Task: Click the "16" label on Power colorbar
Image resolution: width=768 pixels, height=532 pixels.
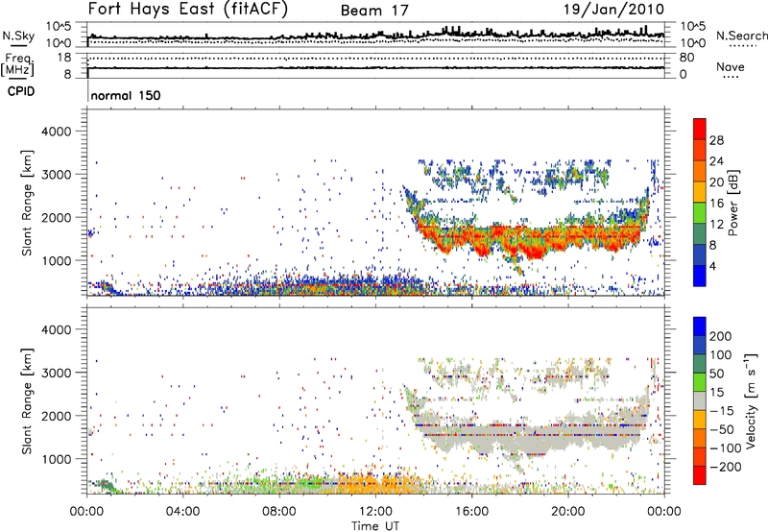Action: [716, 204]
